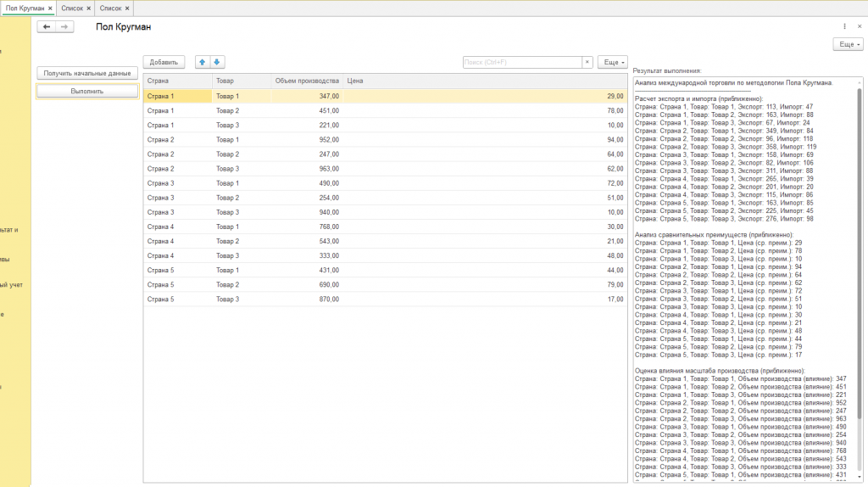Select price cell 21,00

(486, 241)
